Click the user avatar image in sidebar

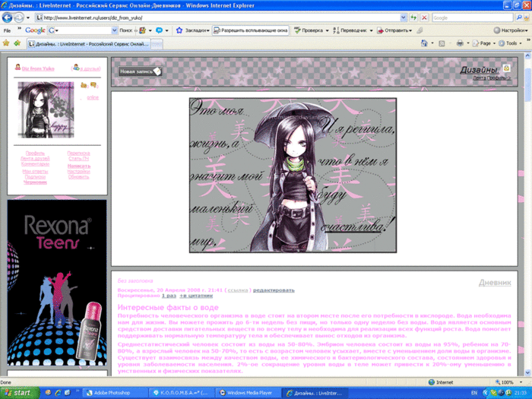coord(46,109)
